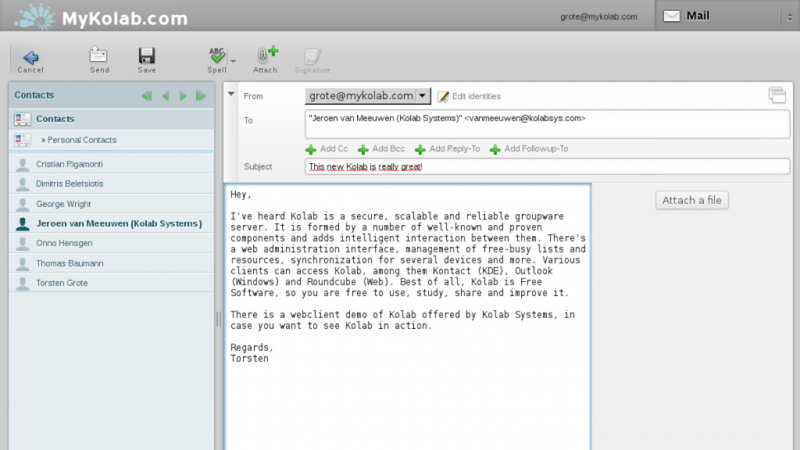Click the Add Cc link
The width and height of the screenshot is (800, 450).
tap(334, 148)
